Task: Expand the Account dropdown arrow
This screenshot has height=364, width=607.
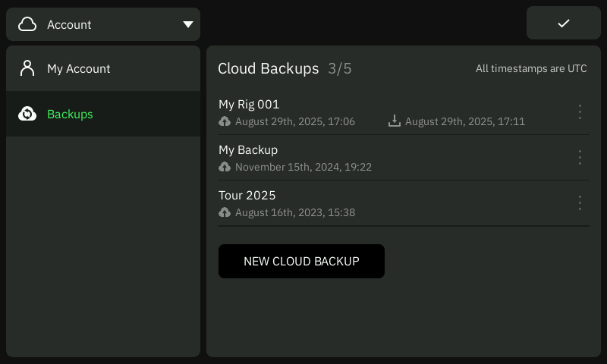Action: pos(188,24)
